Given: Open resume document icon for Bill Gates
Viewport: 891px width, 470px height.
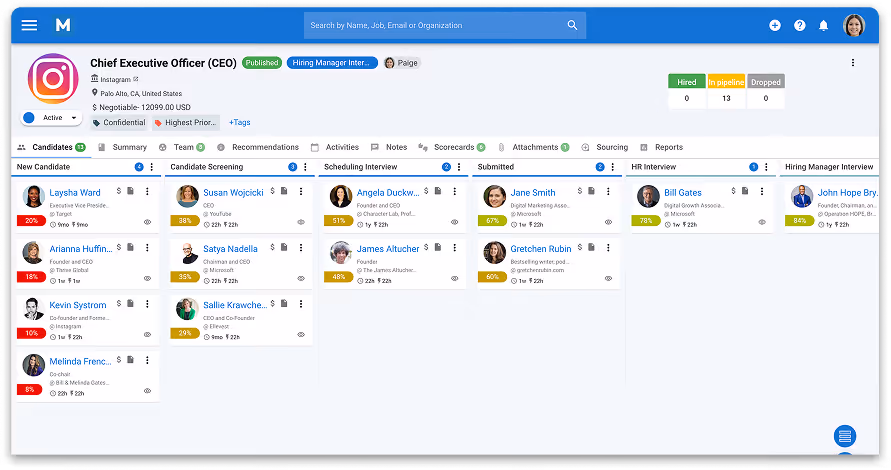Looking at the screenshot, I should pyautogui.click(x=745, y=191).
